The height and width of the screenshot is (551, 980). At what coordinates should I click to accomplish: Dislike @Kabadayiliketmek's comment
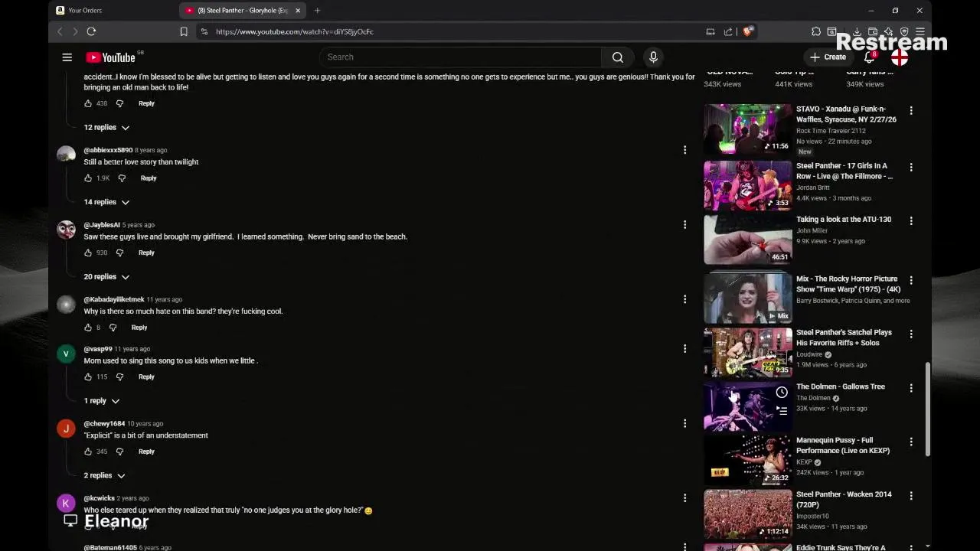coord(113,328)
